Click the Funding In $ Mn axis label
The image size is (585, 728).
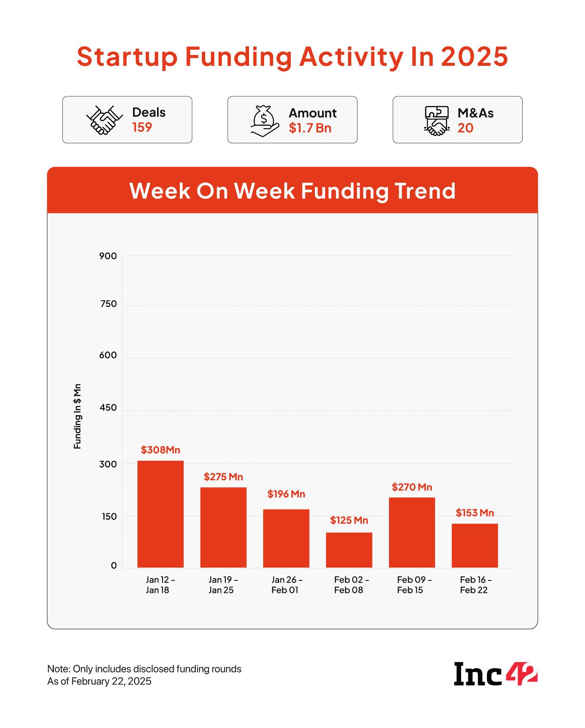coord(77,416)
